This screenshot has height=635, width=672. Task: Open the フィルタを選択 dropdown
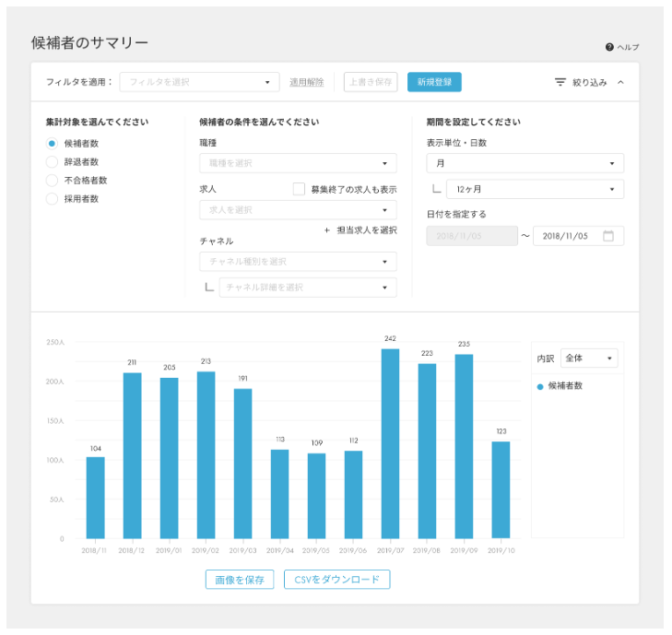(199, 82)
